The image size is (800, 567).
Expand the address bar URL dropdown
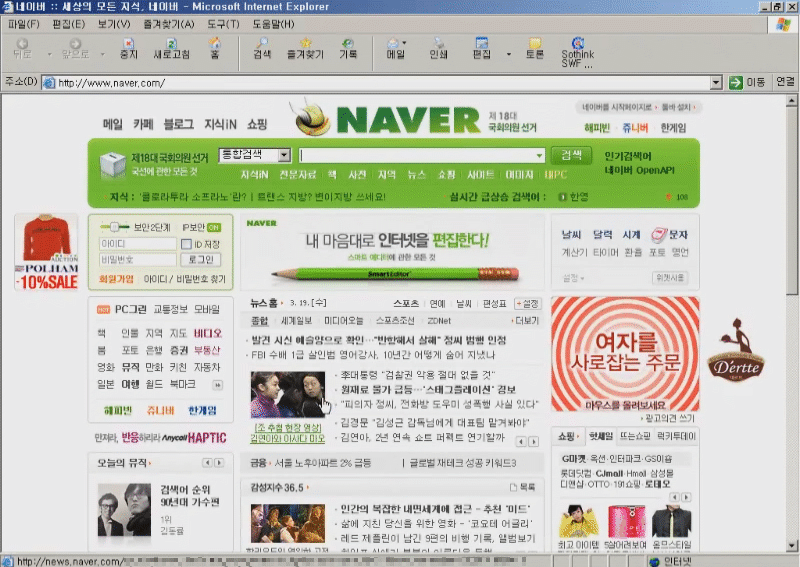pos(715,82)
